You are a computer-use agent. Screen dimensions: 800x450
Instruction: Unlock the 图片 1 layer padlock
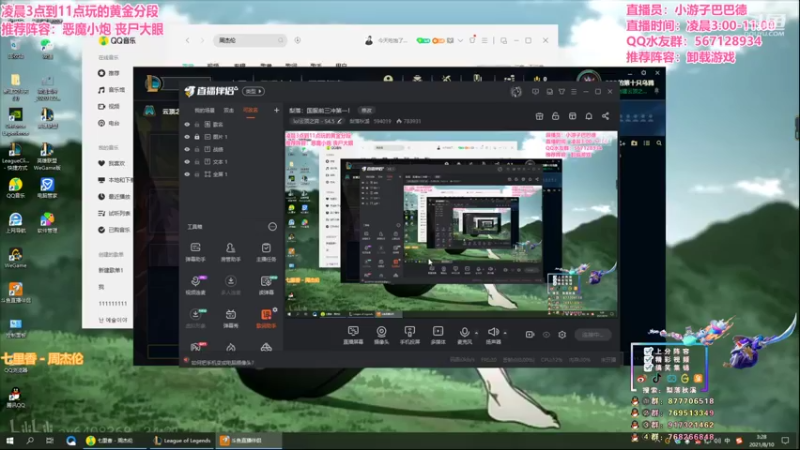point(197,137)
